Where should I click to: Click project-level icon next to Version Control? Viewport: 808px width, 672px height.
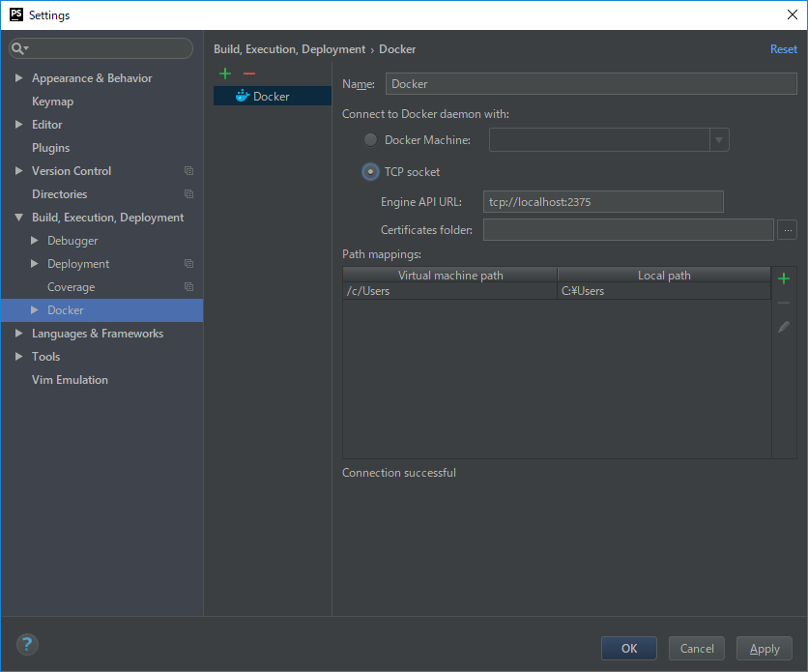(189, 170)
